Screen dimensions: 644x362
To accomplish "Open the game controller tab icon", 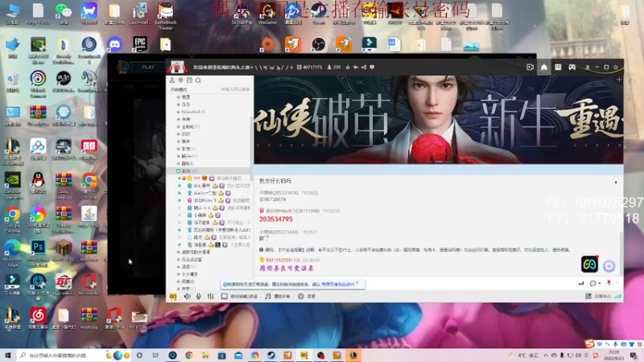I will pos(572,67).
